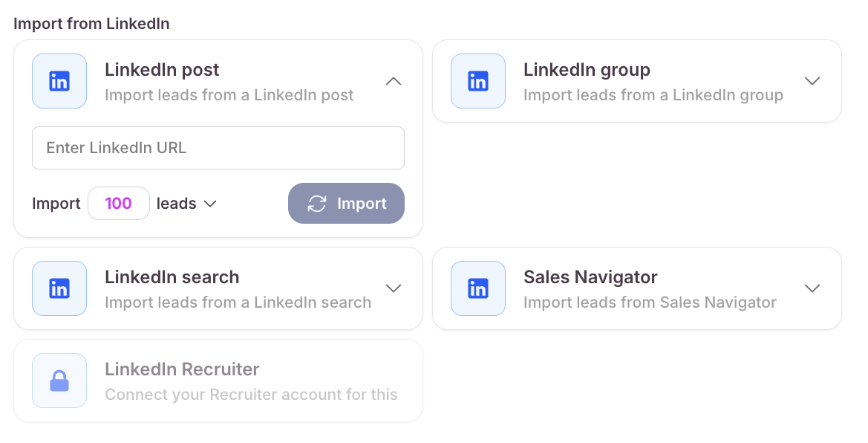
Task: Expand the Sales Navigator card chevron
Action: tap(812, 288)
